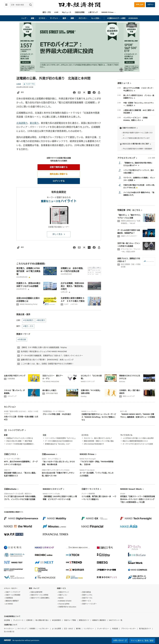This screenshot has height=644, width=159.
Task: Click Facebook icon below the viewer box
Action: tap(94, 247)
